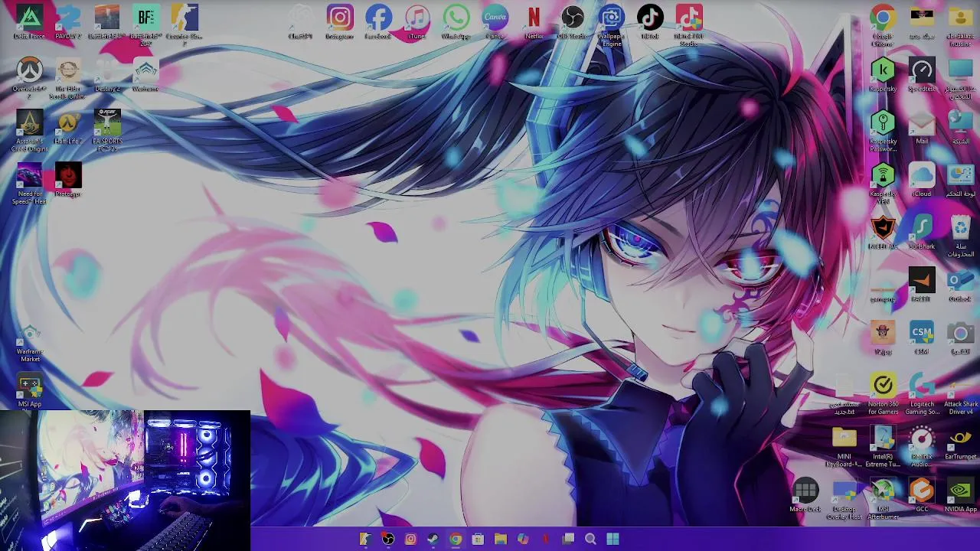Open the EA SPORTS FC 25 shortcut

coord(107,130)
